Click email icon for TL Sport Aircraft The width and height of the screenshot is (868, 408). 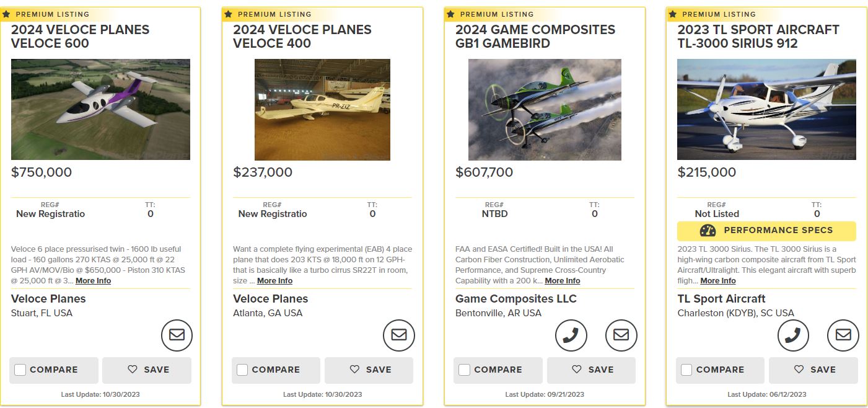pos(843,335)
